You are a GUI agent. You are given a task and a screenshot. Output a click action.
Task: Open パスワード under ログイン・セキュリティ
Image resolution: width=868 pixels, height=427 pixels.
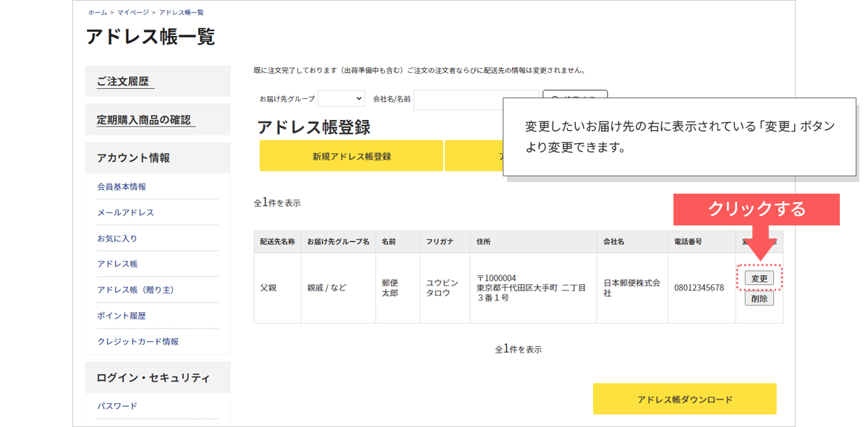pyautogui.click(x=117, y=406)
